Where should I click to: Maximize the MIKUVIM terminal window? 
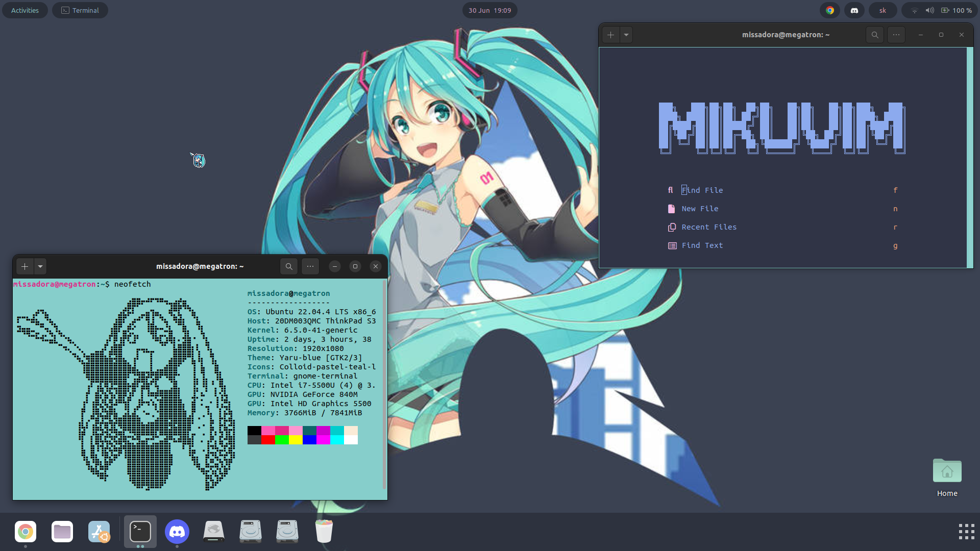(x=941, y=35)
